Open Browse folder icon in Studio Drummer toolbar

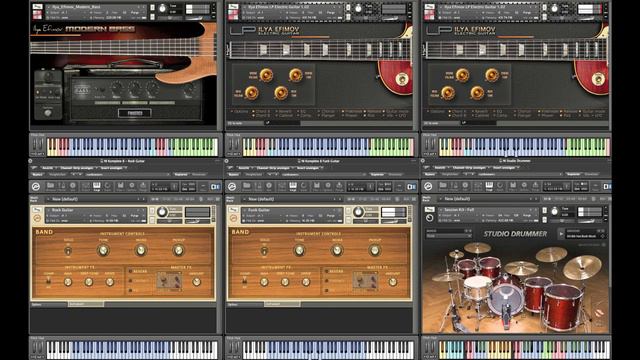(x=443, y=186)
